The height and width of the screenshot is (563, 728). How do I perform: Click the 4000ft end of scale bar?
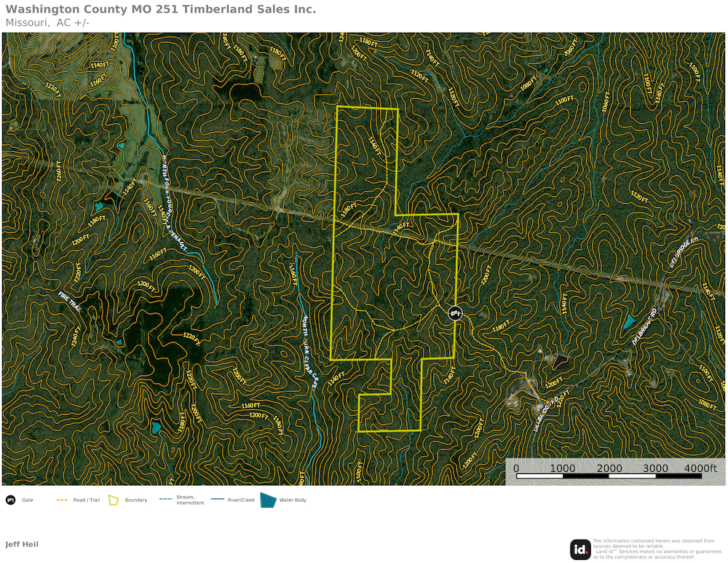coord(702,468)
